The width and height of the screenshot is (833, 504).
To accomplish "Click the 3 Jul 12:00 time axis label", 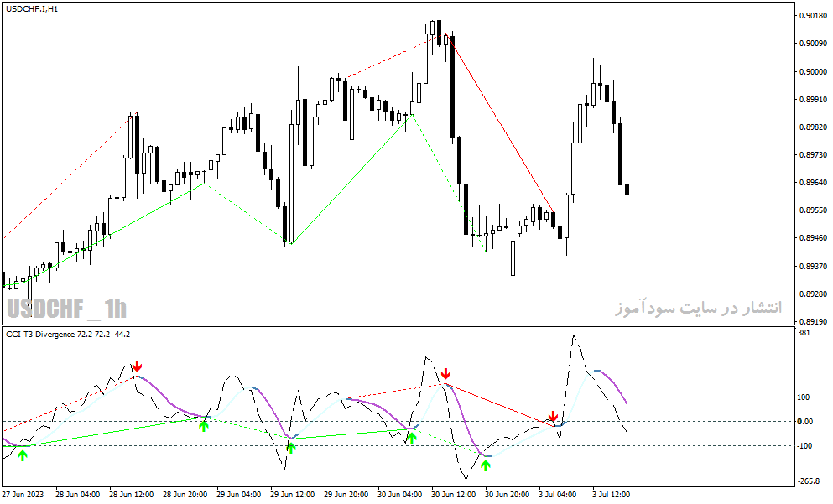I will click(x=611, y=495).
